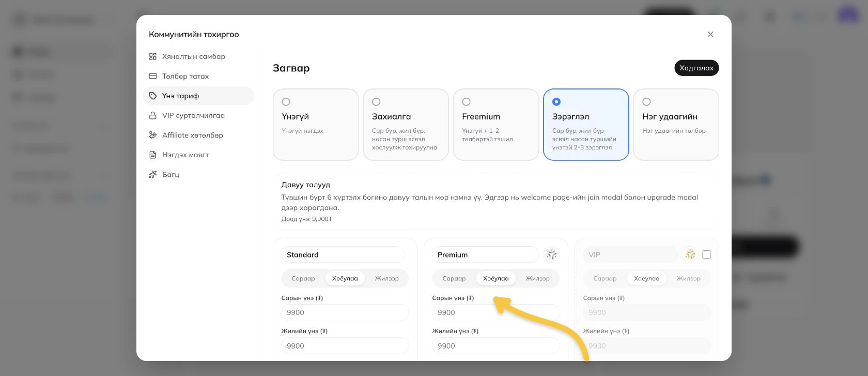The image size is (868, 376).
Task: Switch Premium tier to Жилээр billing
Action: click(x=538, y=278)
